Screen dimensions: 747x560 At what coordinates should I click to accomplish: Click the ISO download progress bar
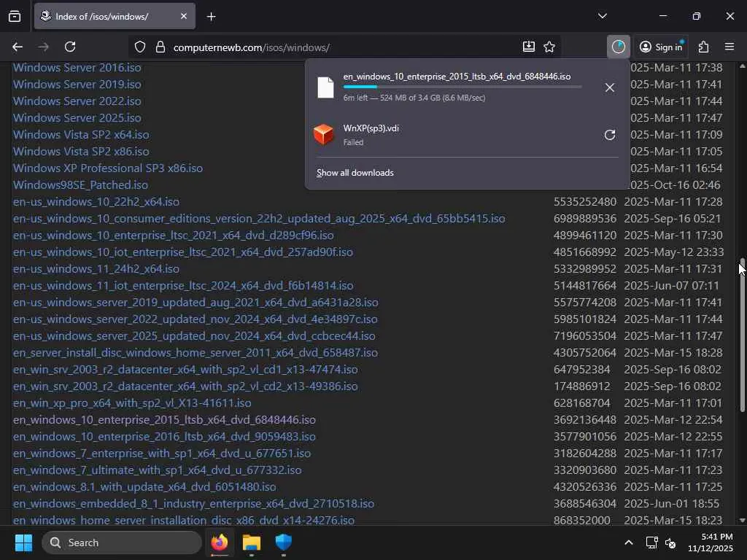click(462, 87)
